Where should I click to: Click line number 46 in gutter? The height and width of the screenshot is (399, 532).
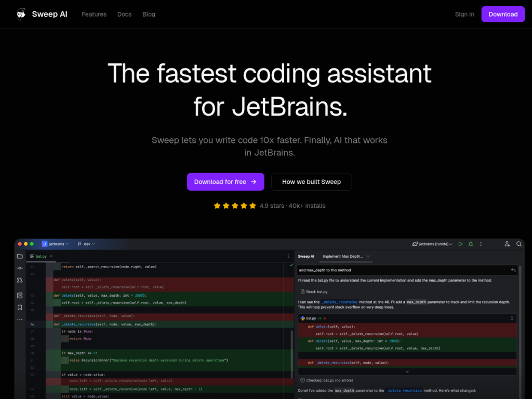pos(32,324)
